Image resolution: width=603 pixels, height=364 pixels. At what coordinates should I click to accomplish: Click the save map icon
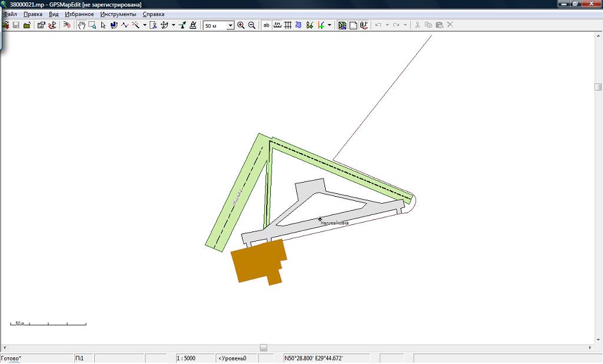(16, 25)
